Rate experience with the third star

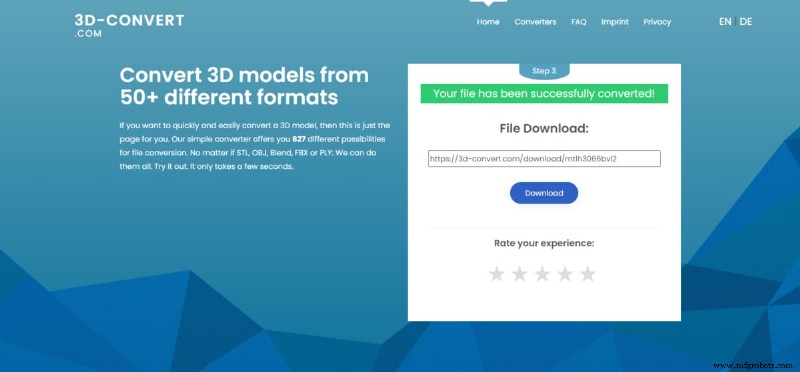click(542, 274)
